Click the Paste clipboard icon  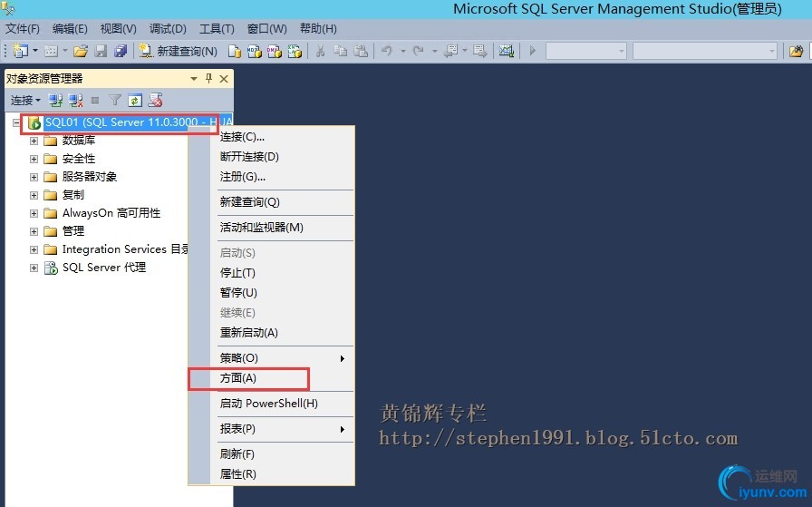coord(361,51)
